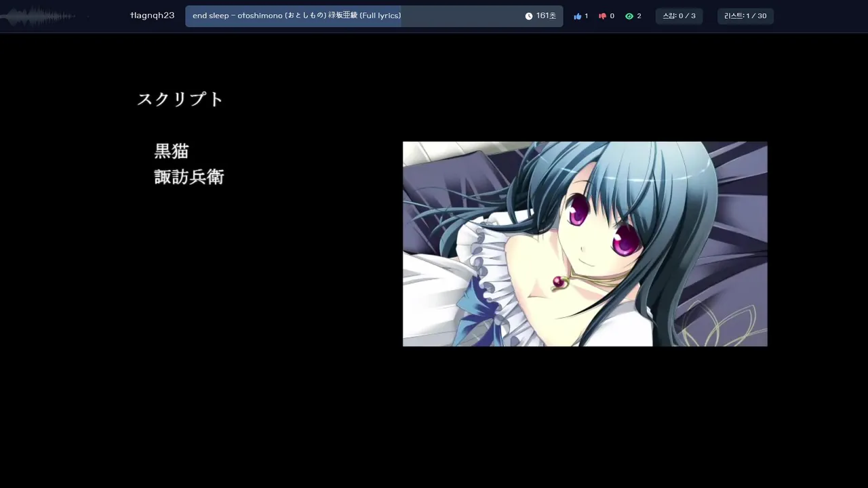Image resolution: width=868 pixels, height=488 pixels.
Task: Click the thumbs-down dislike icon
Action: point(602,16)
